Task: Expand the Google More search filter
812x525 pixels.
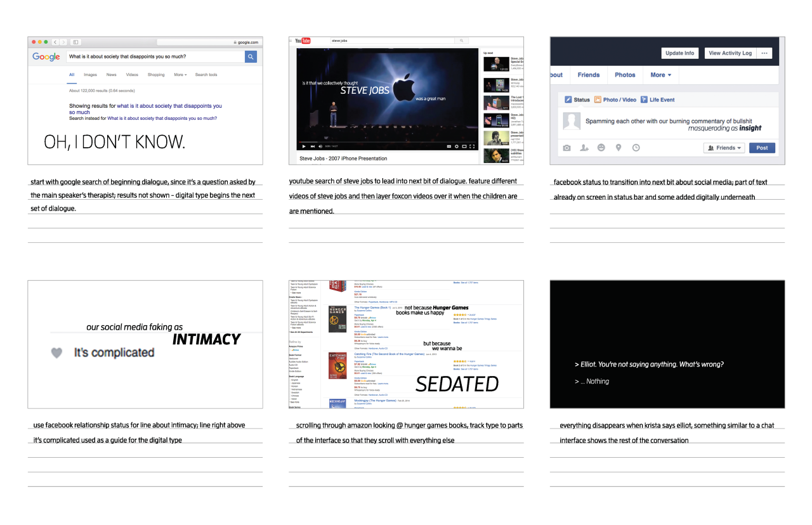Action: tap(180, 75)
